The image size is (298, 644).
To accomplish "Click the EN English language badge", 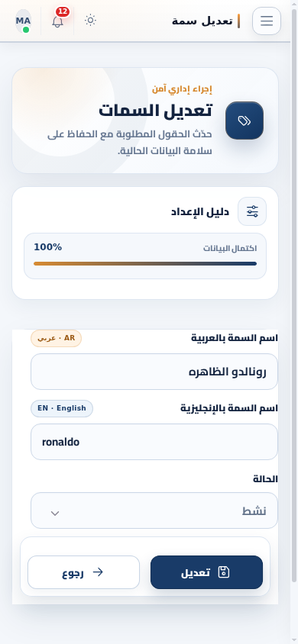I will tap(62, 409).
